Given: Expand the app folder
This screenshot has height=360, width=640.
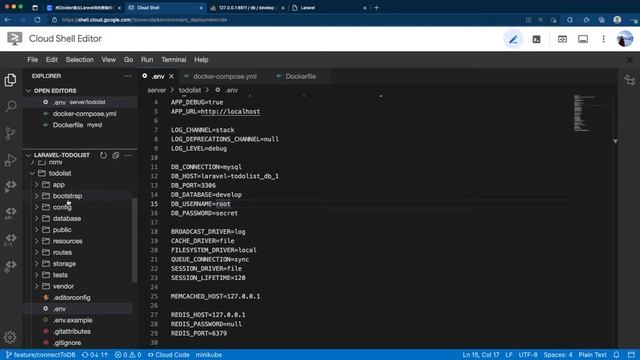Looking at the screenshot, I should 36,184.
